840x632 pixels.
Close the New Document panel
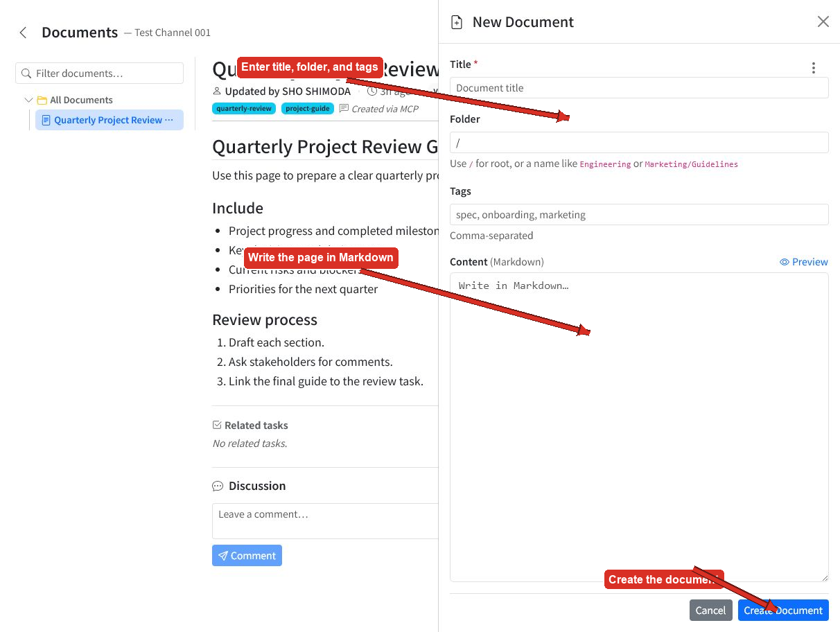pos(823,21)
